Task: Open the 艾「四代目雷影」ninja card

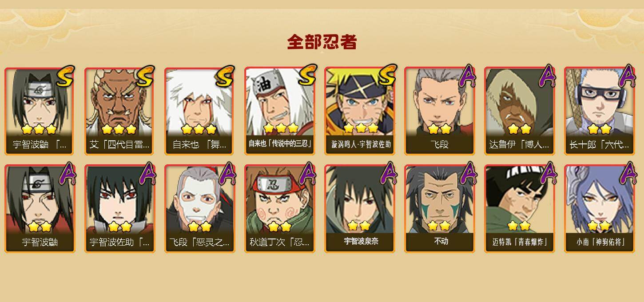Action: (120, 111)
